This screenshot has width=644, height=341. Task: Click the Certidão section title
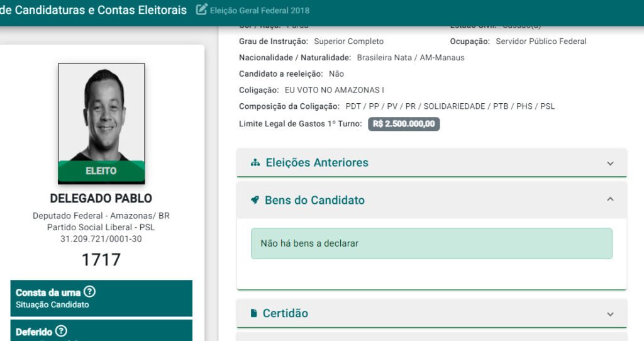point(285,313)
